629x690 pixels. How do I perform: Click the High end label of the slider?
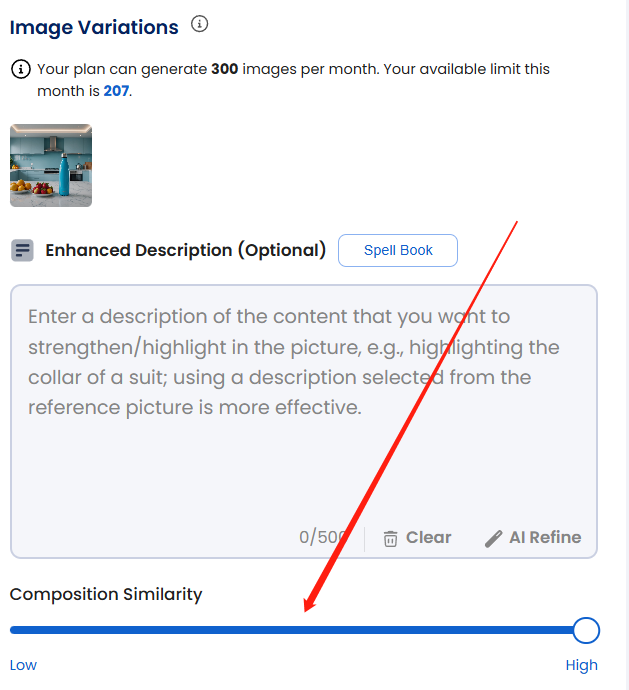(x=581, y=665)
